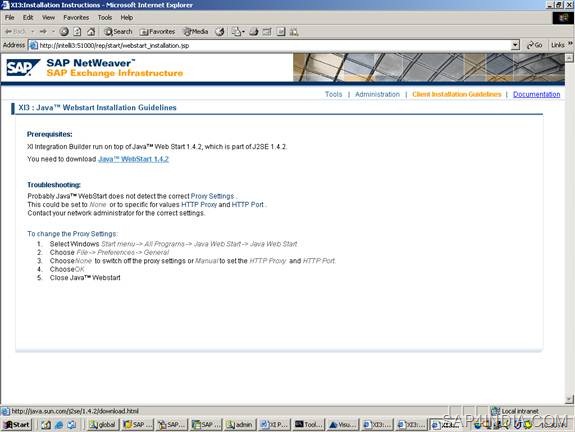Click the vertical scrollbar down arrow
This screenshot has width=575, height=432.
pyautogui.click(x=569, y=400)
